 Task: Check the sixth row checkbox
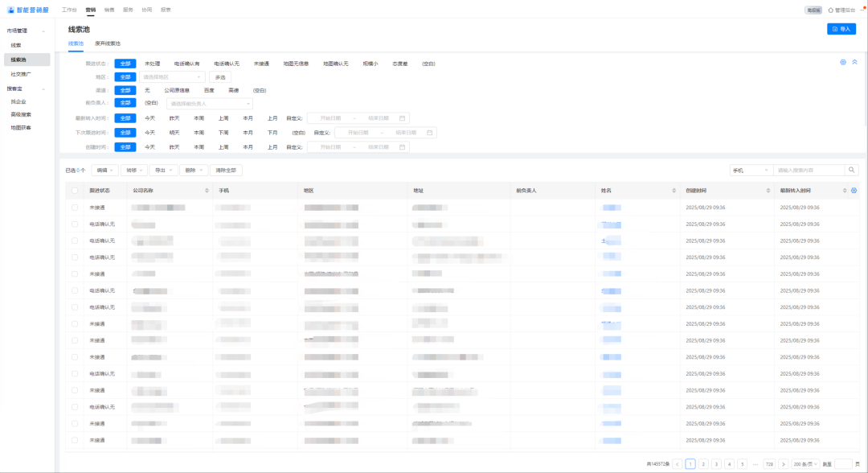75,290
